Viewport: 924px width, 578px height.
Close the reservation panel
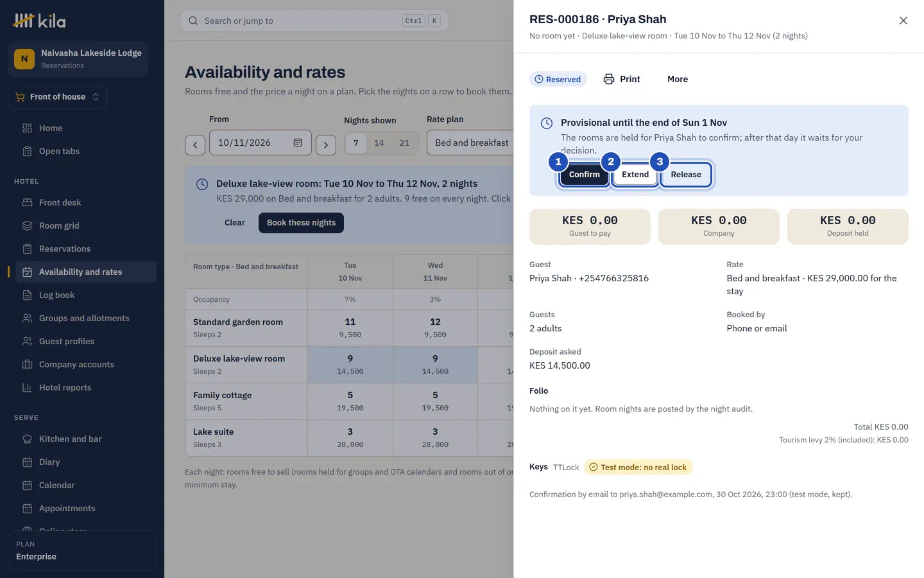[x=903, y=21]
